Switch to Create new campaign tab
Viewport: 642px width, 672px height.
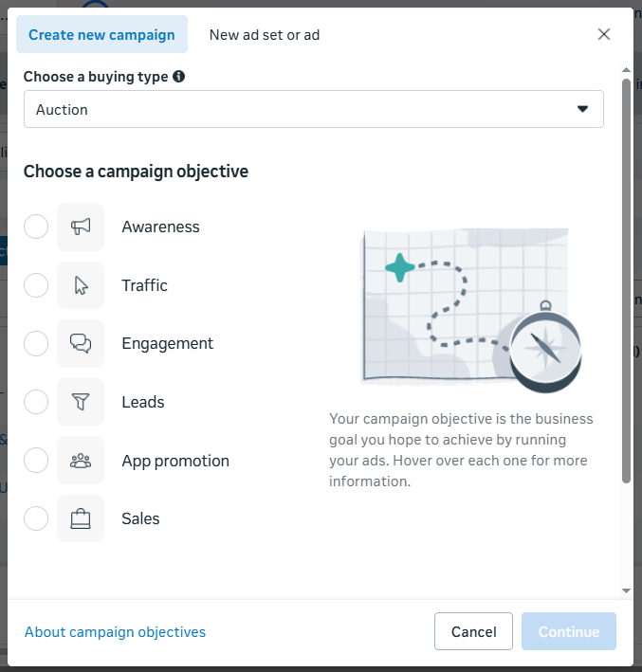click(x=101, y=35)
